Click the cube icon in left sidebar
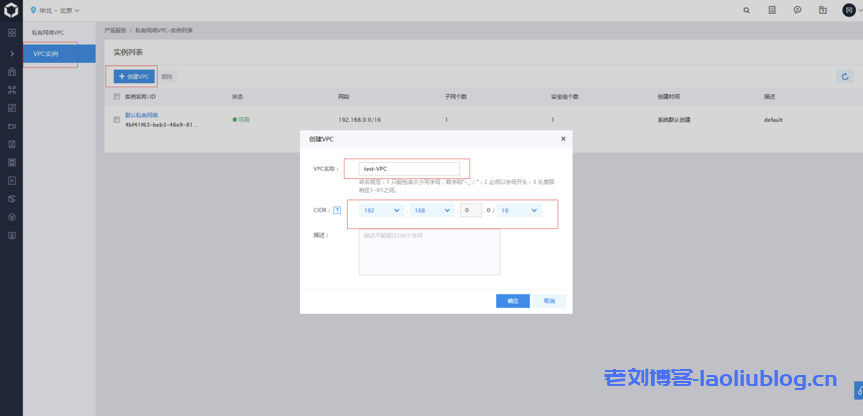Viewport: 863px width, 416px height. pyautogui.click(x=12, y=198)
